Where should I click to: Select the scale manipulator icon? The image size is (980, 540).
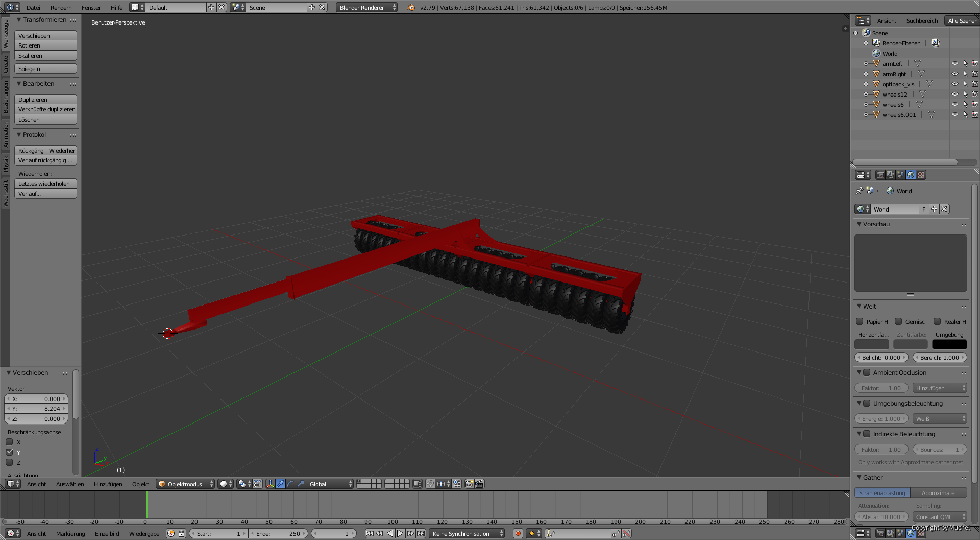click(x=301, y=484)
